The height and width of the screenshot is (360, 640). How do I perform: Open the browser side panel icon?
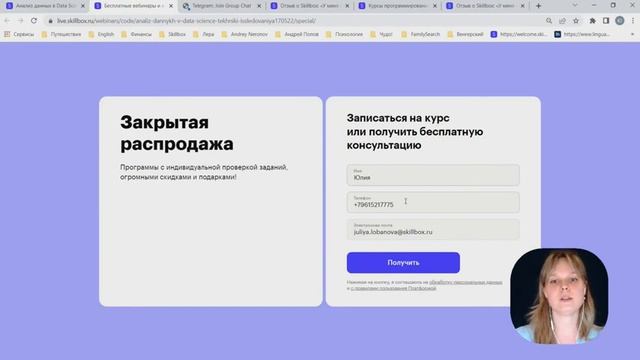(606, 21)
